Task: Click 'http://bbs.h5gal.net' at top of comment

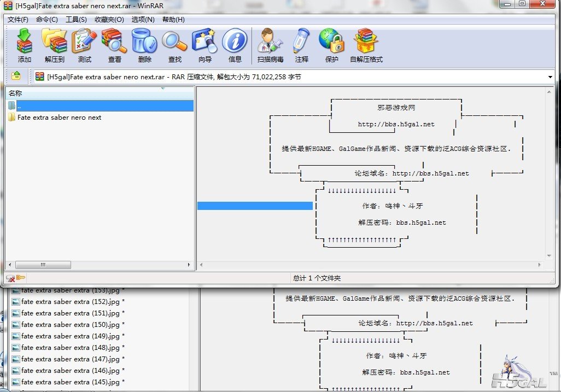Action: (x=396, y=124)
